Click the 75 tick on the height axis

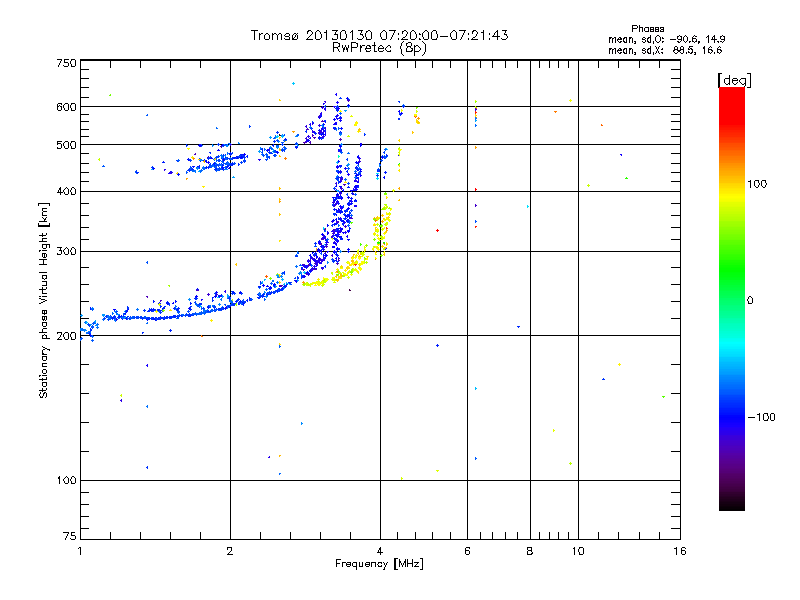pos(69,539)
